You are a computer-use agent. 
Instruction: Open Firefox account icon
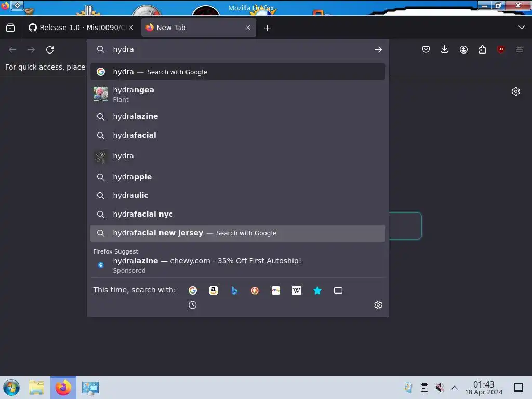pos(463,49)
